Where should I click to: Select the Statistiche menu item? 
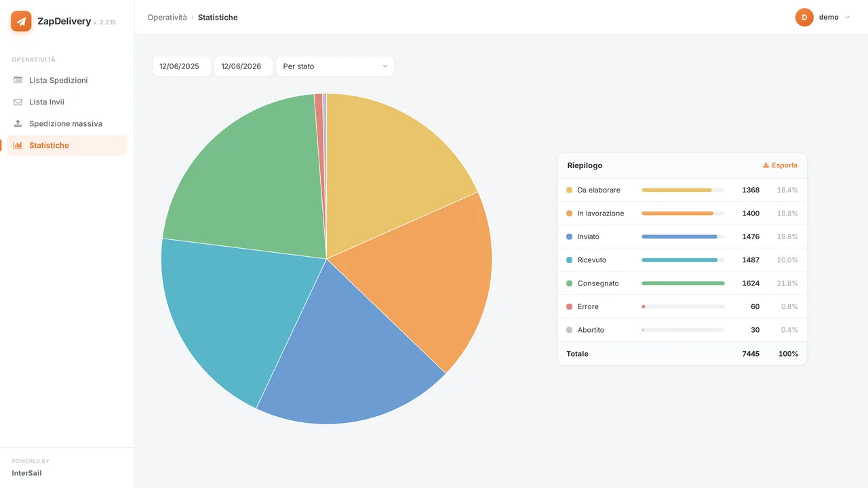(x=66, y=145)
